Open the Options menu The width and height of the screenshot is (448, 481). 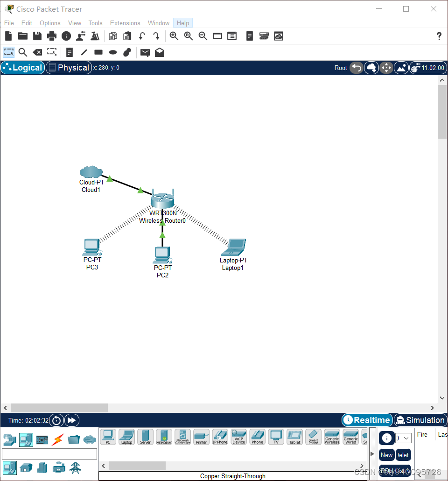[x=50, y=23]
